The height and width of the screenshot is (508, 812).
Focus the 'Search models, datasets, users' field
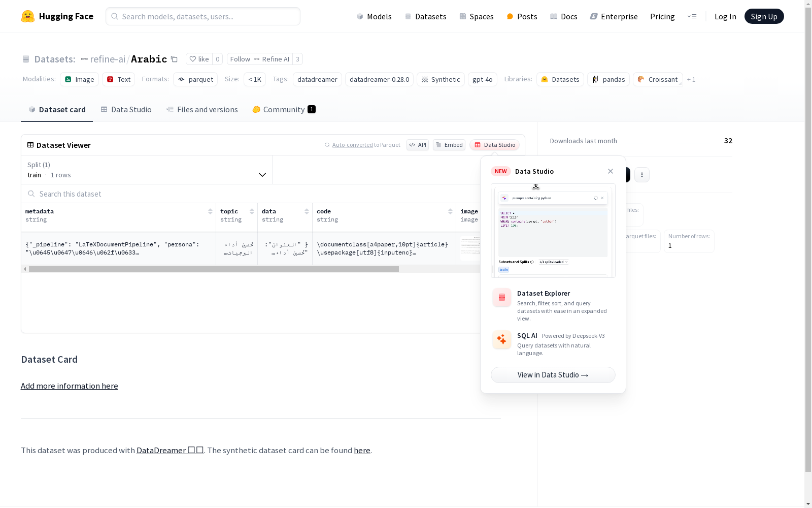(x=203, y=16)
